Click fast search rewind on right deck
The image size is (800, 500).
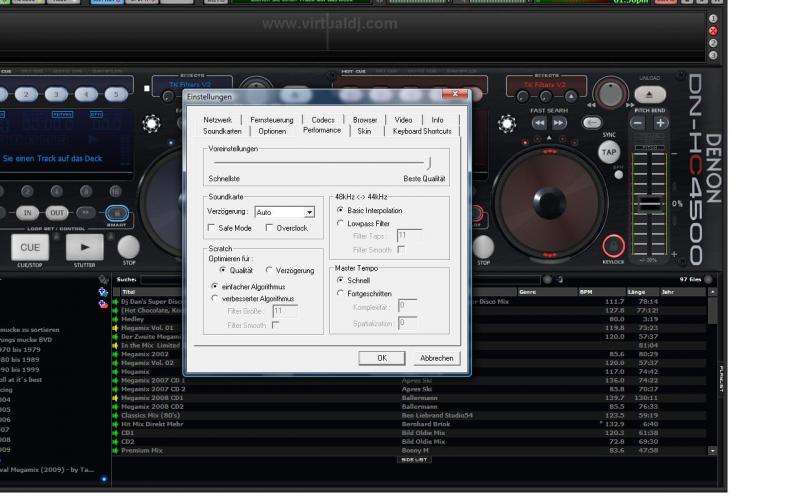coord(539,123)
